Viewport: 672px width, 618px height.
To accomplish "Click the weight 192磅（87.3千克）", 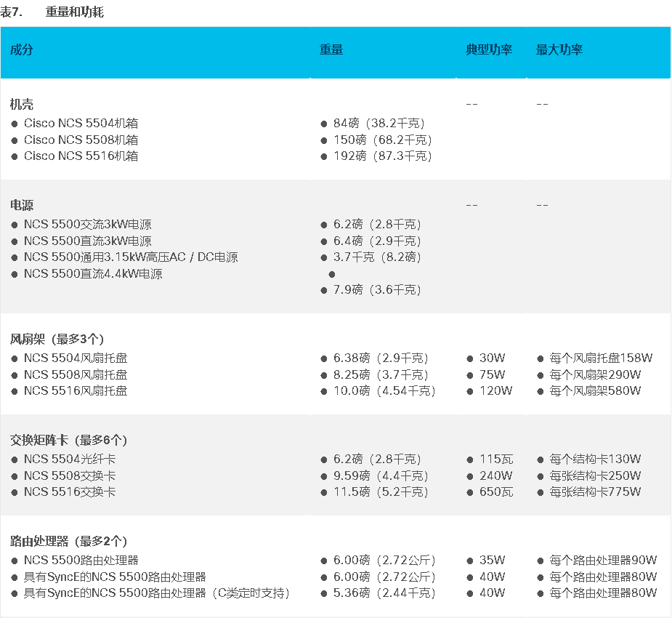I will coord(382,156).
